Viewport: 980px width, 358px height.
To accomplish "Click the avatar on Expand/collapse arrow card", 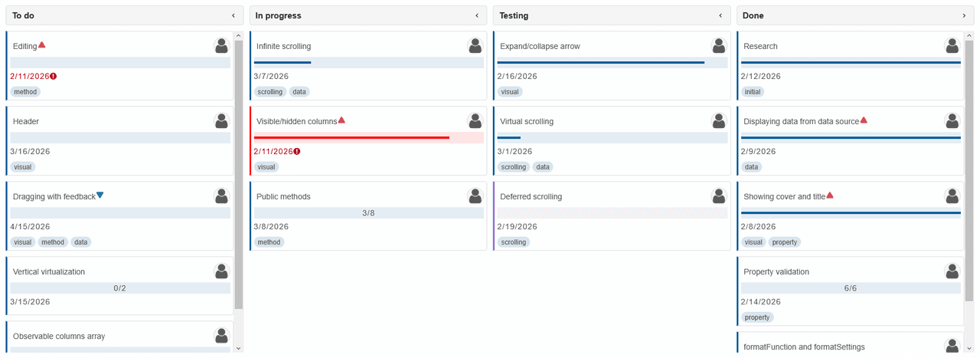I will (x=718, y=46).
